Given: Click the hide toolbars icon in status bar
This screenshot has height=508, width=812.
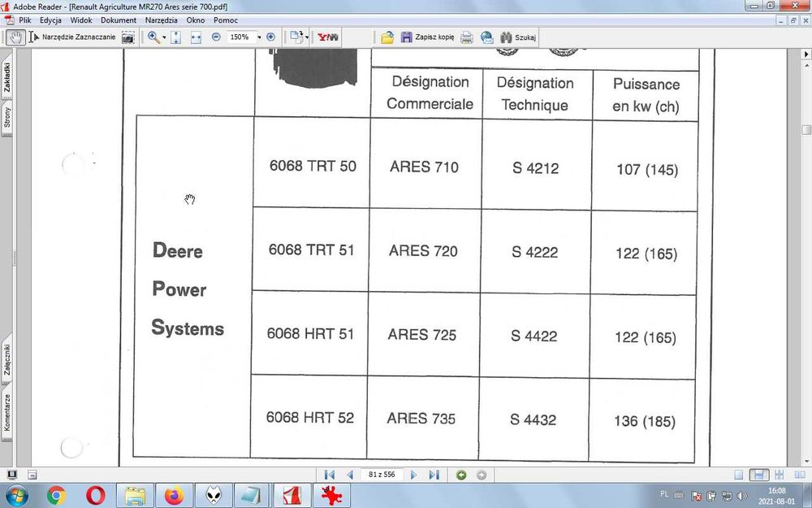Looking at the screenshot, I should 32,475.
